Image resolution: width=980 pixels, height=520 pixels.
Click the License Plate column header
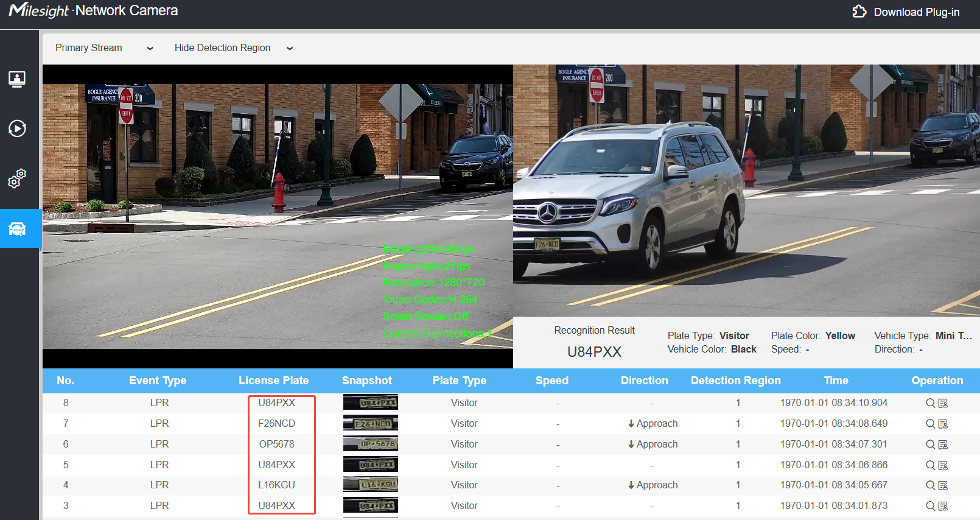point(273,381)
